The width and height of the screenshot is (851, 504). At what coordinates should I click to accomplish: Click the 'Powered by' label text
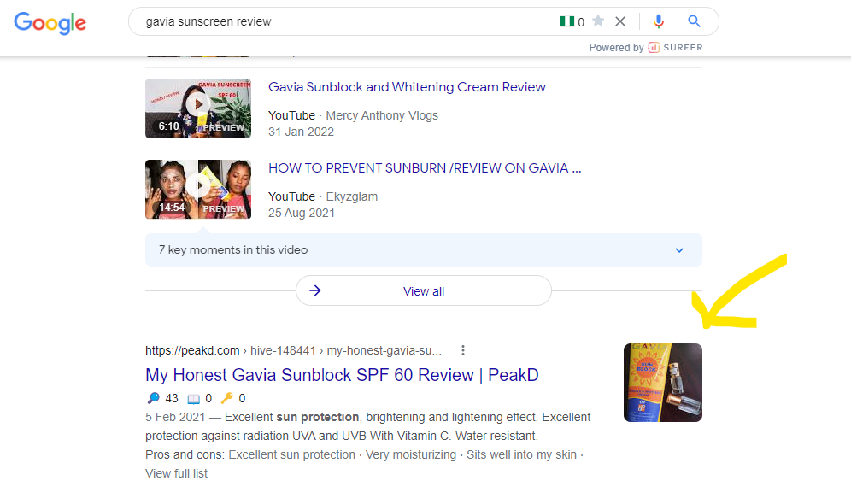click(617, 48)
